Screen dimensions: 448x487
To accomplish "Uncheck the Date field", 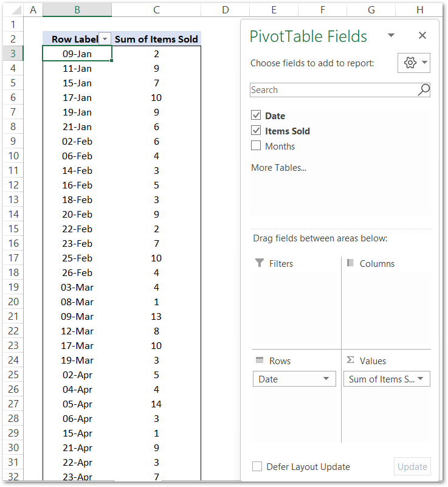I will coord(256,116).
